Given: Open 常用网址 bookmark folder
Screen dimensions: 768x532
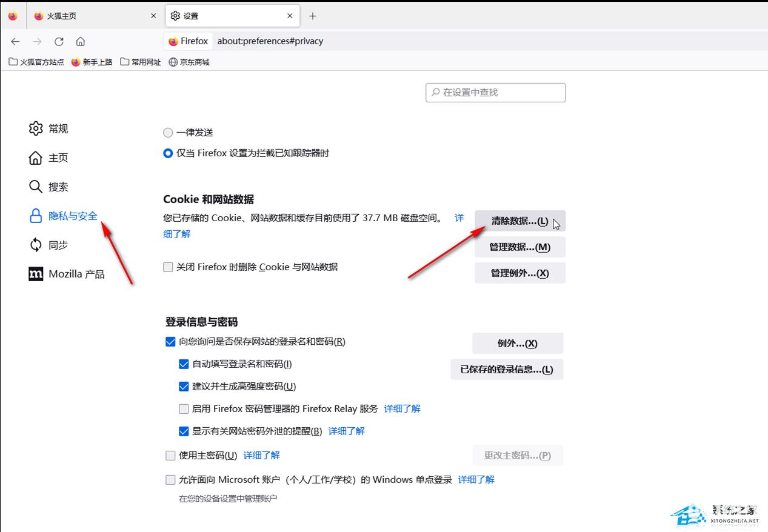Looking at the screenshot, I should coord(141,62).
